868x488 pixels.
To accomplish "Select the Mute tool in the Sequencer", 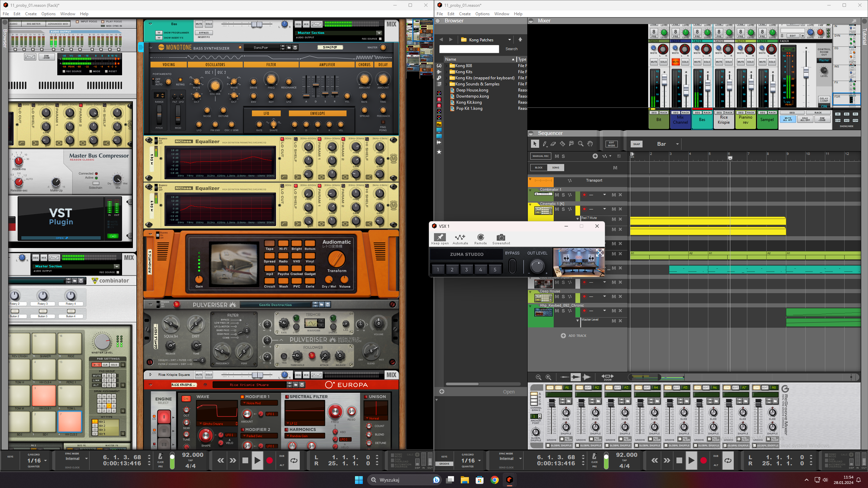I will pos(572,144).
